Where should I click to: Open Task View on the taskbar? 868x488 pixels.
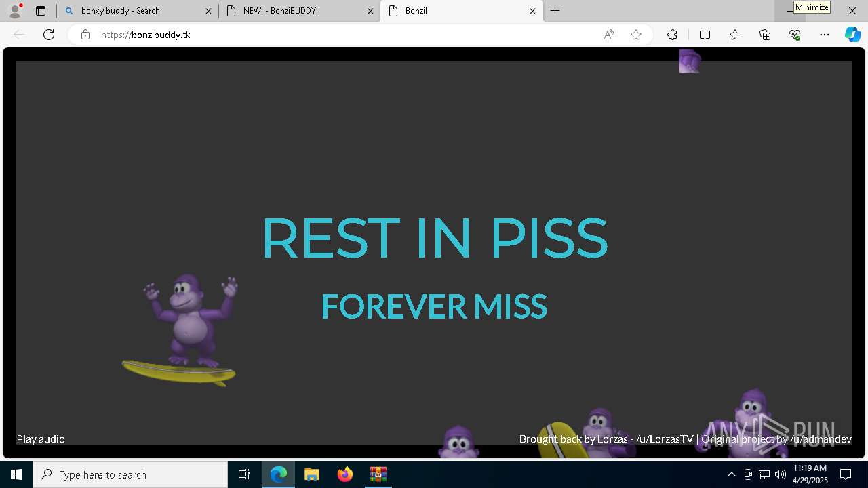pos(244,474)
